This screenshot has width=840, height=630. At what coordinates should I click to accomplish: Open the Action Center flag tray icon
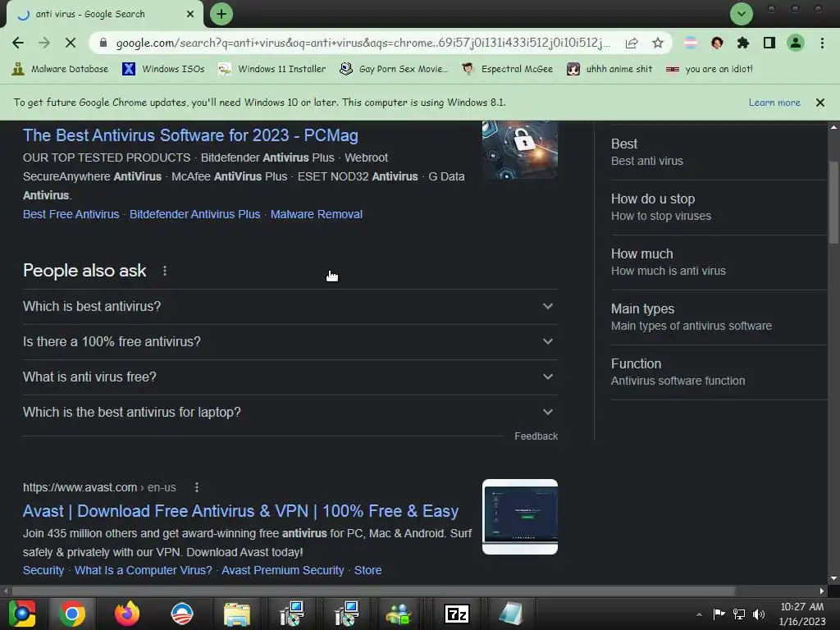pyautogui.click(x=719, y=614)
